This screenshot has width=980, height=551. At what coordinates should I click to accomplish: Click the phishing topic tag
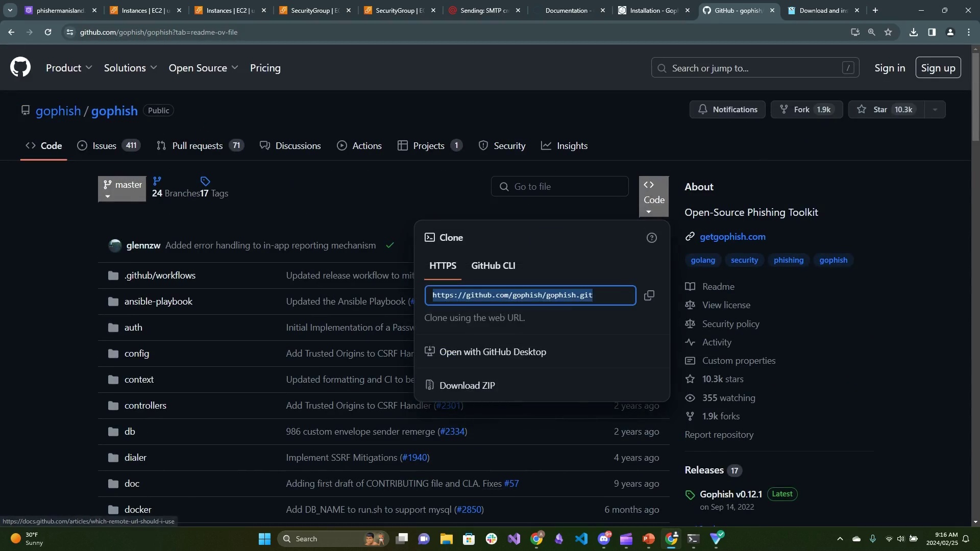[788, 260]
